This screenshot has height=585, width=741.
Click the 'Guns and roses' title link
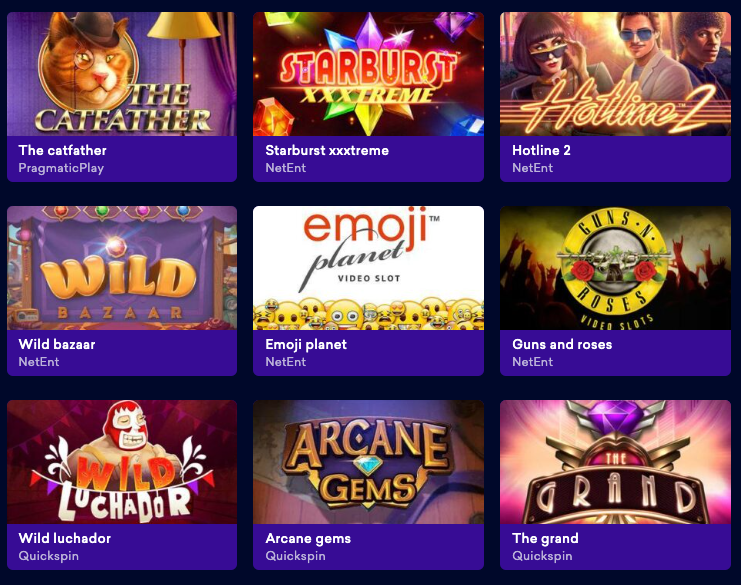562,344
